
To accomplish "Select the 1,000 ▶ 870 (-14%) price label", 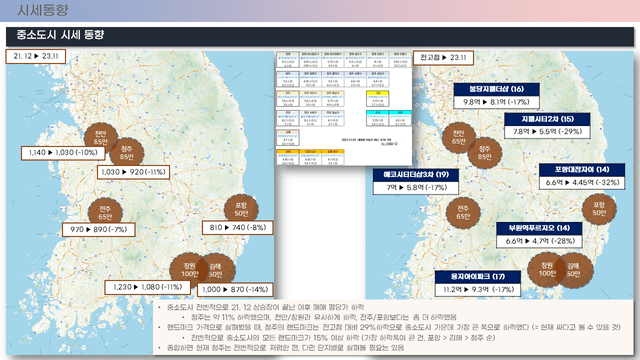I will pos(235,289).
